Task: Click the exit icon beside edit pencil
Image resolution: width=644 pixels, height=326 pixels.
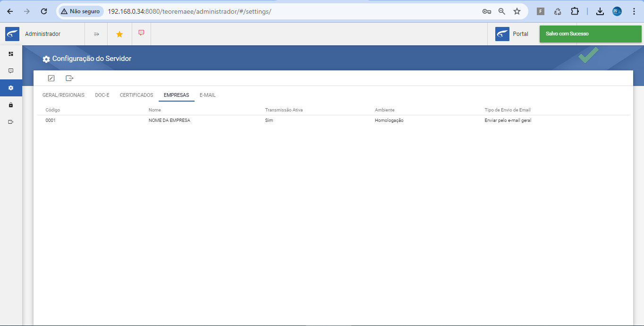Action: coord(69,78)
